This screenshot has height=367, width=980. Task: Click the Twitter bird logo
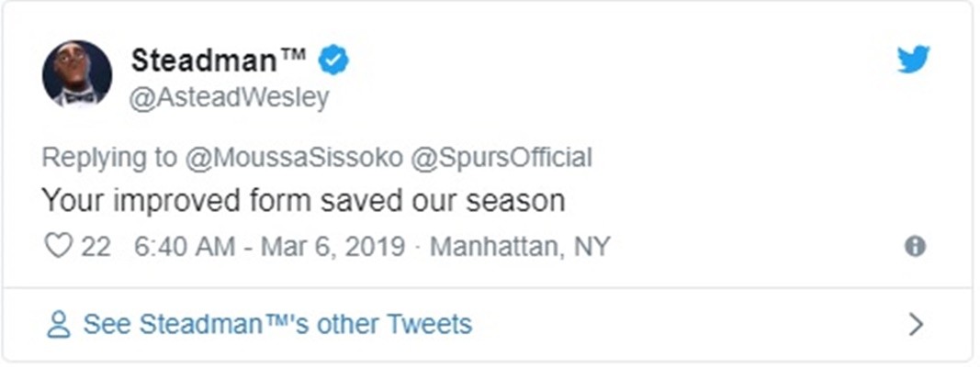click(x=913, y=61)
